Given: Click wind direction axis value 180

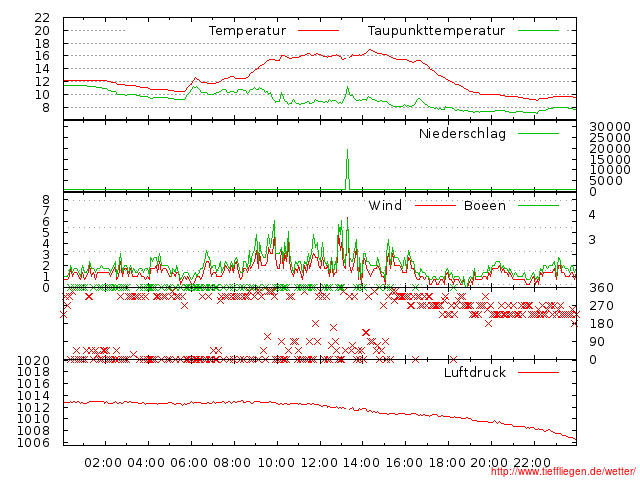Looking at the screenshot, I should pos(601,324).
